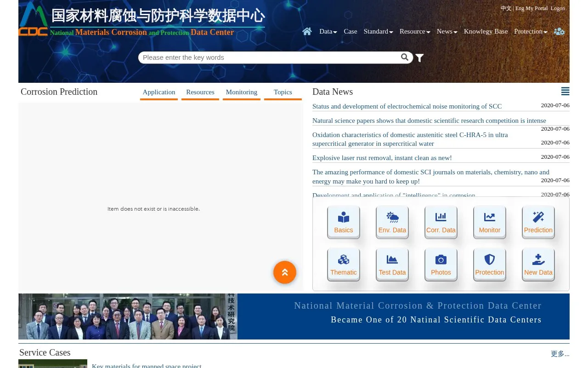Open the explosive laser rust removal article
This screenshot has width=588, height=368.
point(382,158)
